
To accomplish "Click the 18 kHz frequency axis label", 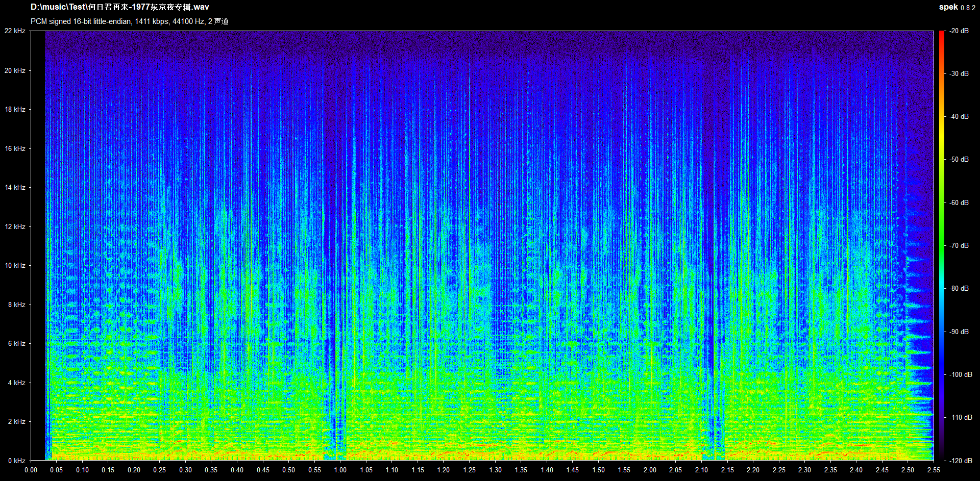I will click(15, 109).
